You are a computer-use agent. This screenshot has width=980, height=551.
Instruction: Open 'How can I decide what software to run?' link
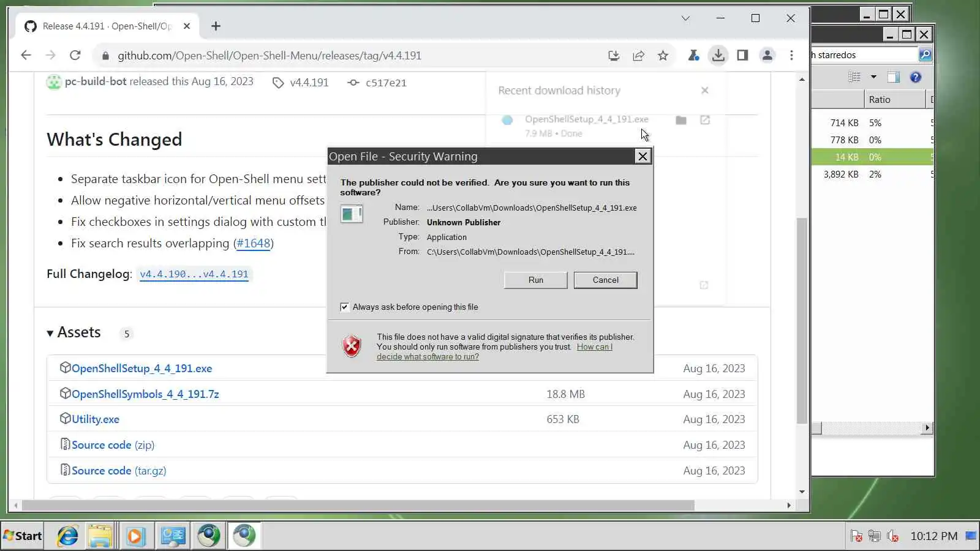(494, 351)
